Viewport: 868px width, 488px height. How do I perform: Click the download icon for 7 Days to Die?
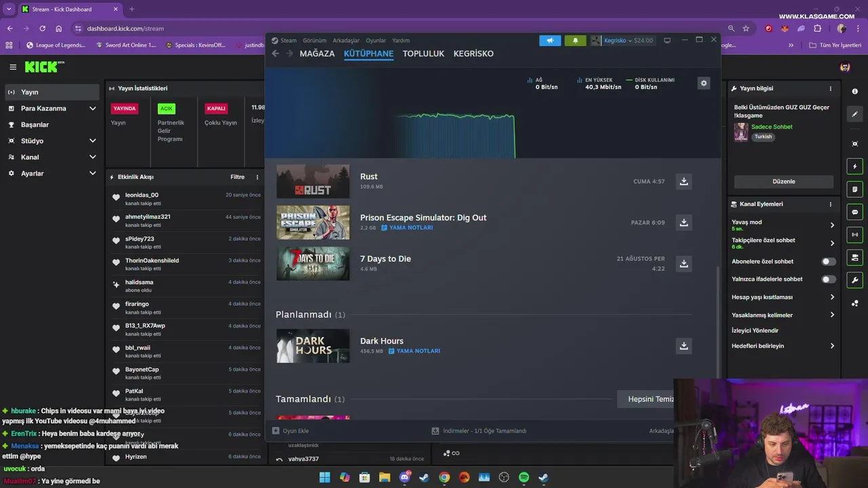(684, 264)
